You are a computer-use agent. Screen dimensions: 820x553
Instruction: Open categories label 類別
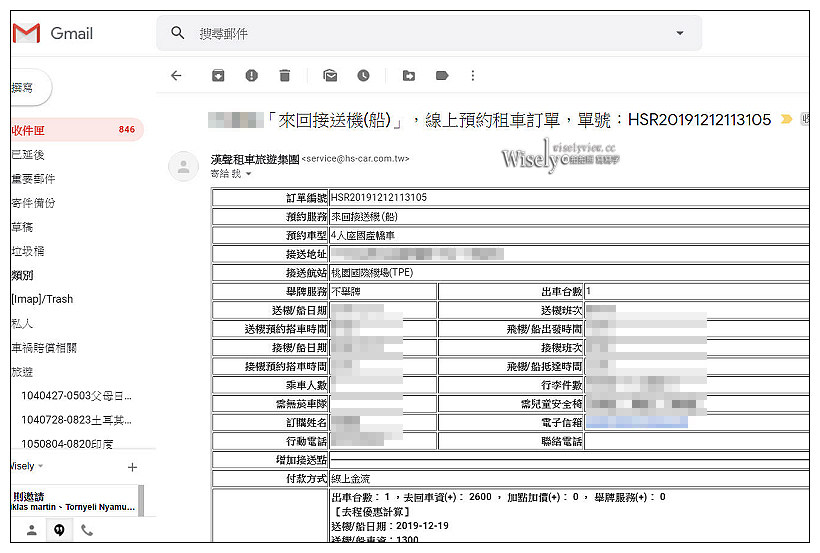[x=22, y=275]
